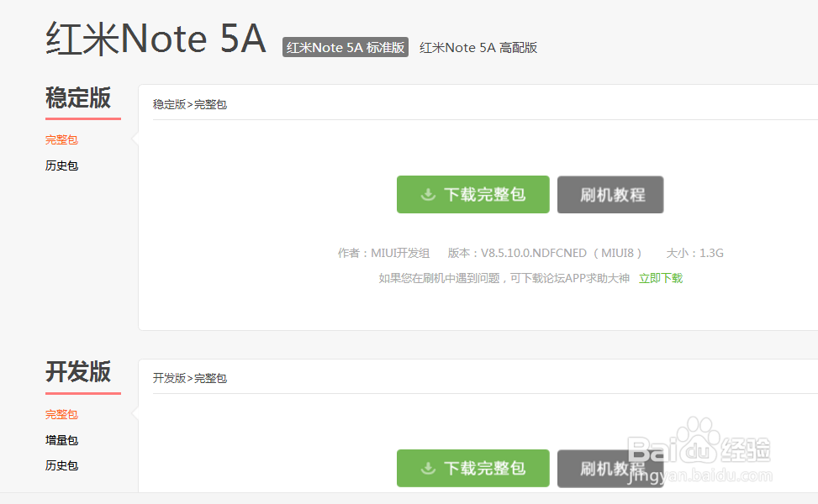The width and height of the screenshot is (818, 504).
Task: Click the stable version 下载完整包 button
Action: (473, 194)
